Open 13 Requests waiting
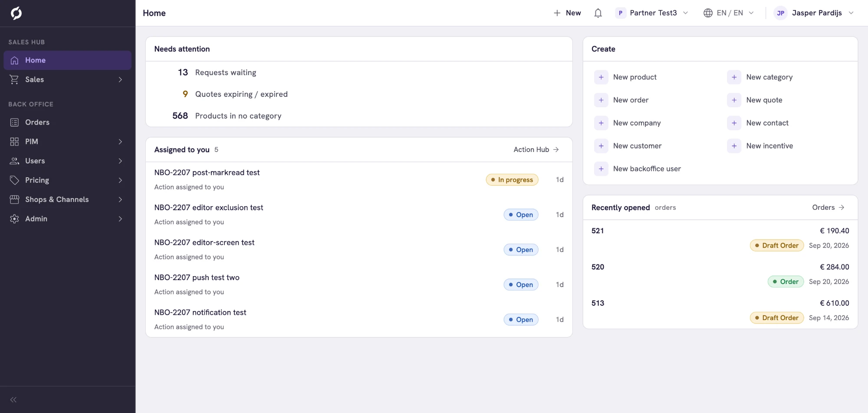Image resolution: width=868 pixels, height=413 pixels. click(359, 73)
